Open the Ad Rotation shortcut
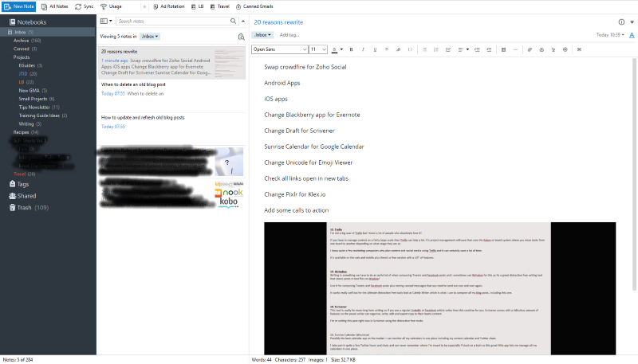The height and width of the screenshot is (364, 638). [x=169, y=6]
